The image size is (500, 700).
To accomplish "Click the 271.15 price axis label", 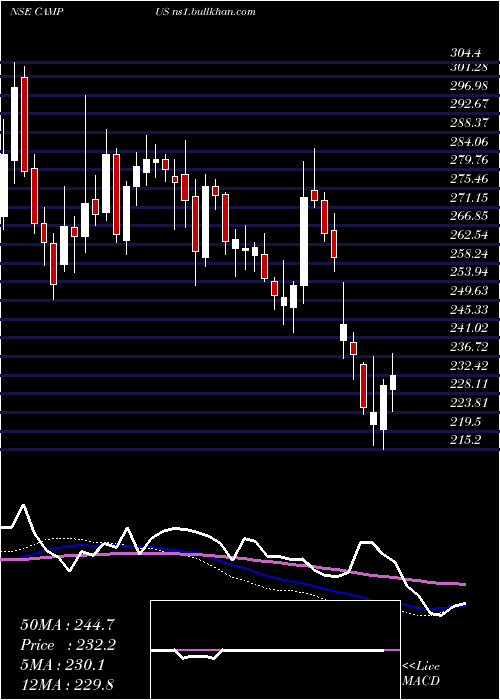I will click(469, 197).
